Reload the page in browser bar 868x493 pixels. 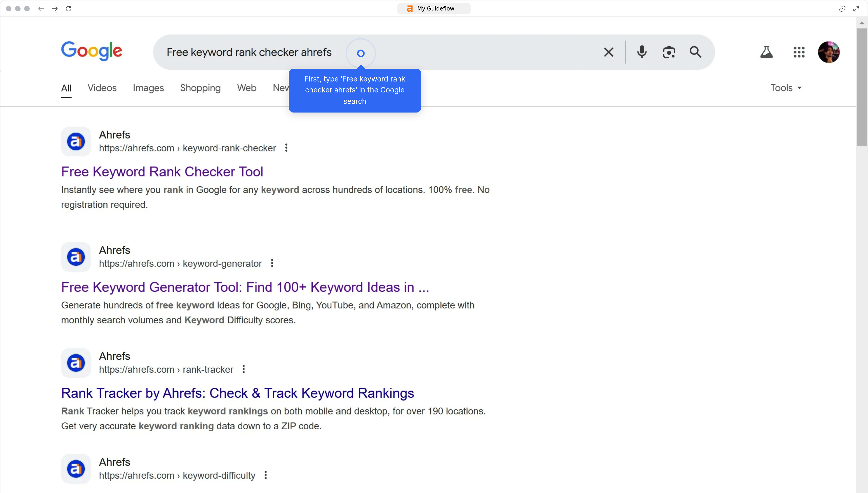pyautogui.click(x=69, y=8)
